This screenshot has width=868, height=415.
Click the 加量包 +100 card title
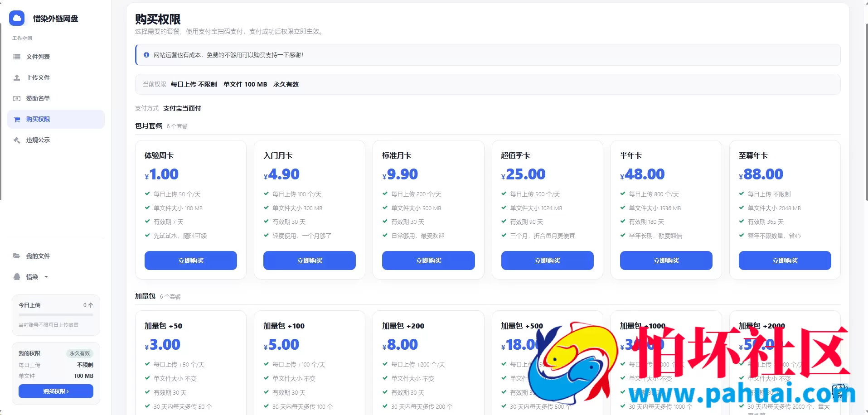click(x=284, y=326)
